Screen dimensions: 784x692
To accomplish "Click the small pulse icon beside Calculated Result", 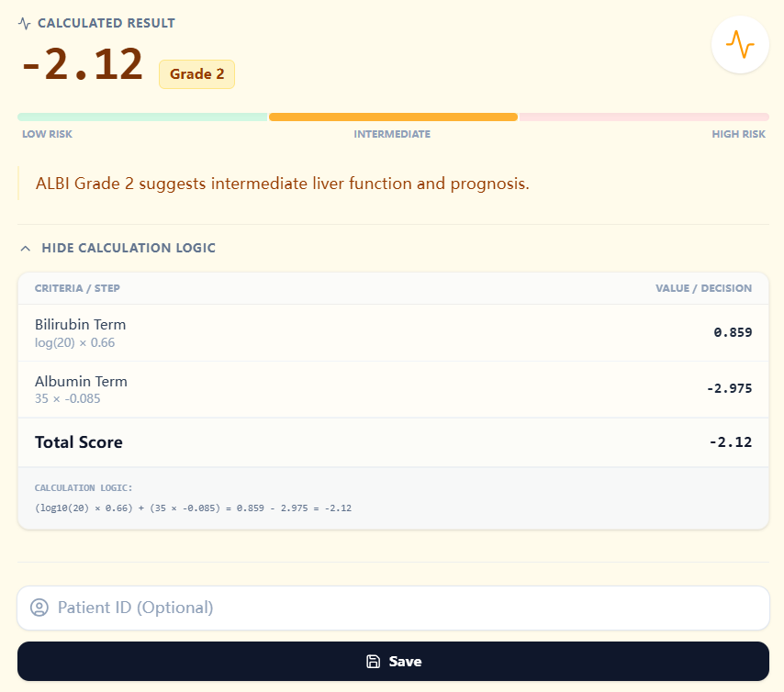I will coord(25,23).
